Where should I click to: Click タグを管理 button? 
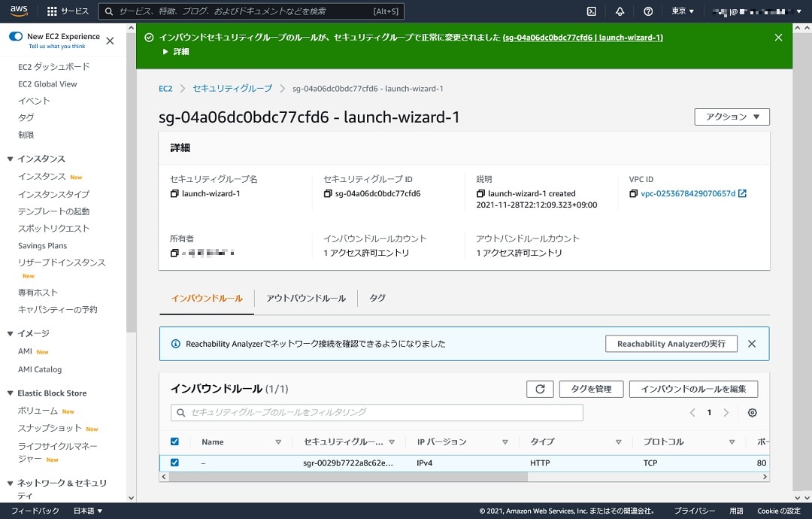click(591, 389)
